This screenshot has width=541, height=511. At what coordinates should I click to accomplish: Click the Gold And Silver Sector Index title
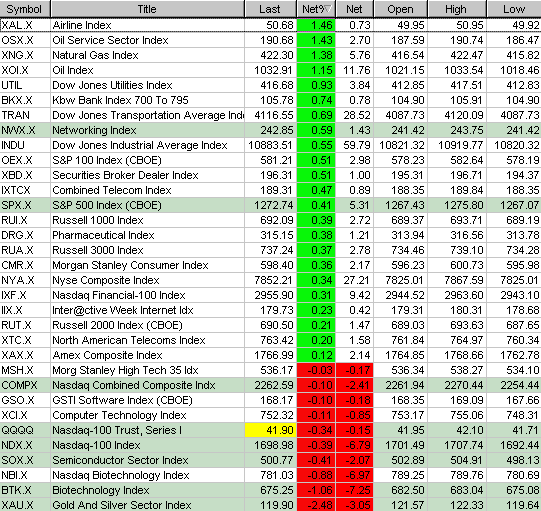[122, 505]
